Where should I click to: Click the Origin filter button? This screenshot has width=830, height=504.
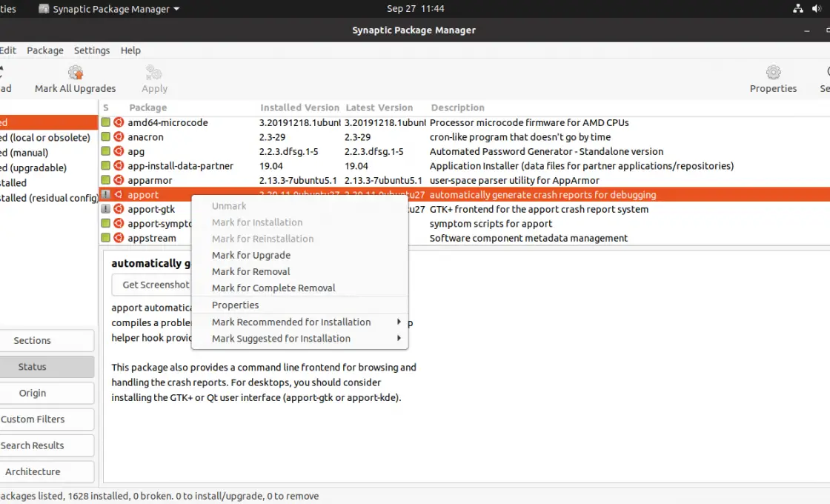click(x=47, y=393)
